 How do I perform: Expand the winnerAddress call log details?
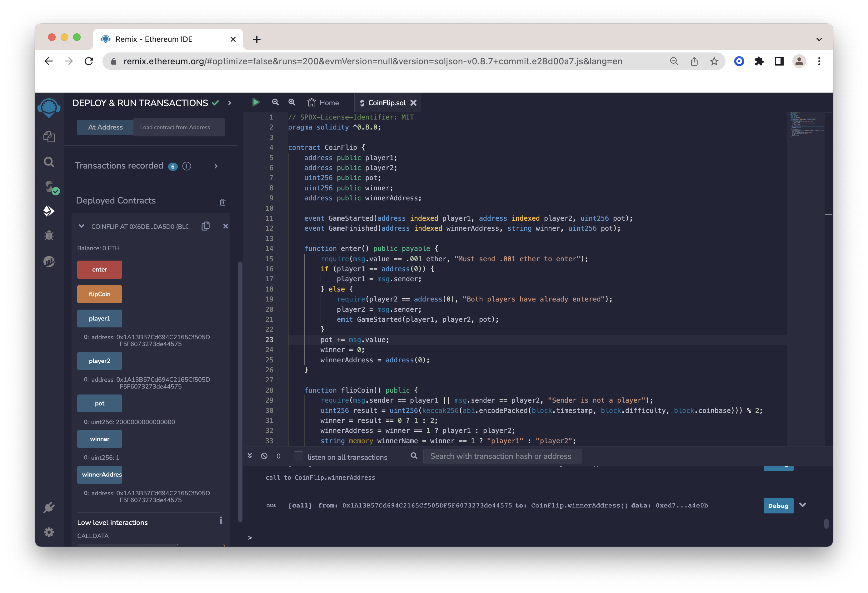(x=803, y=505)
